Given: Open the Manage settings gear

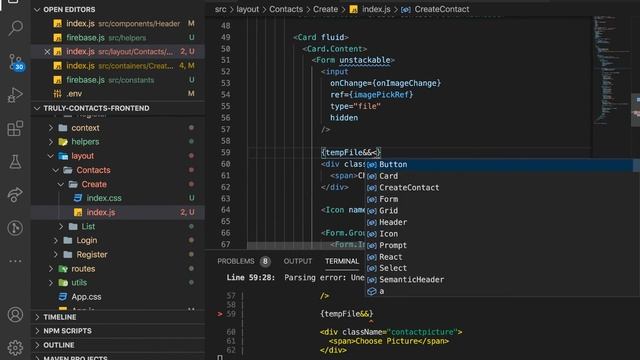Looking at the screenshot, I should tap(15, 348).
